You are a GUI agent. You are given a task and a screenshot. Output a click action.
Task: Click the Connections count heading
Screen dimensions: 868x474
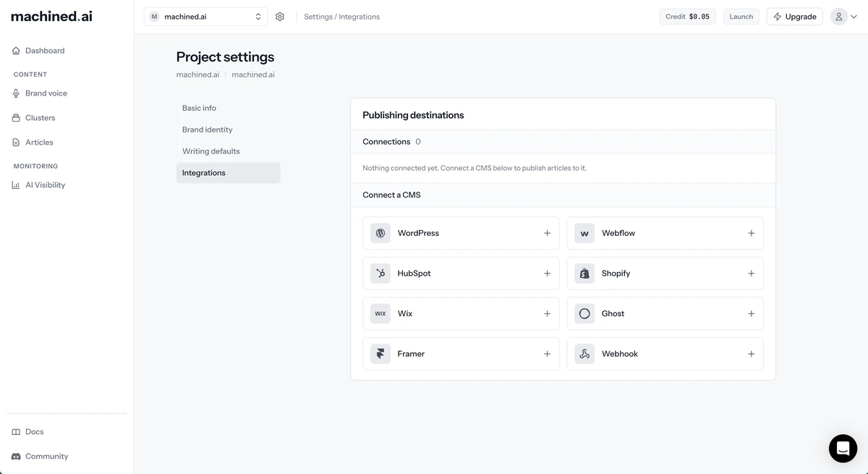(391, 142)
